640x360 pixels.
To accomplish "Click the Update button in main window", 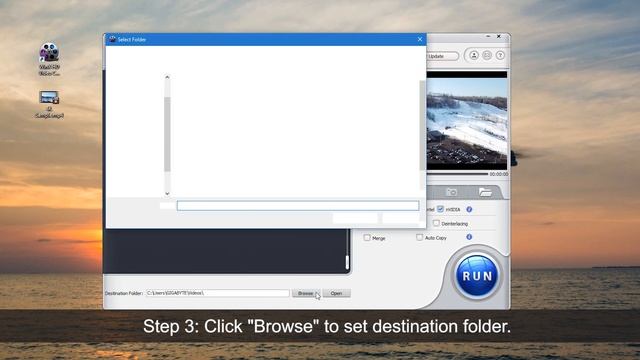I will [x=442, y=56].
